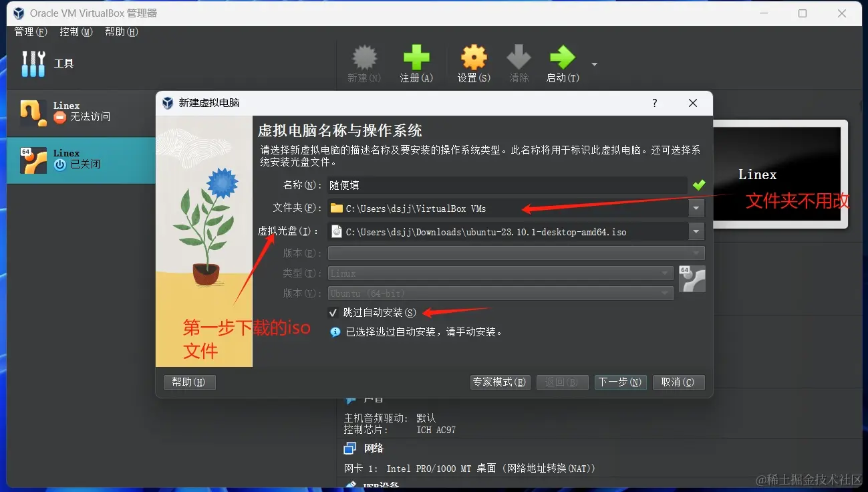Open the 管理 menu
Image resolution: width=868 pixels, height=492 pixels.
click(30, 31)
